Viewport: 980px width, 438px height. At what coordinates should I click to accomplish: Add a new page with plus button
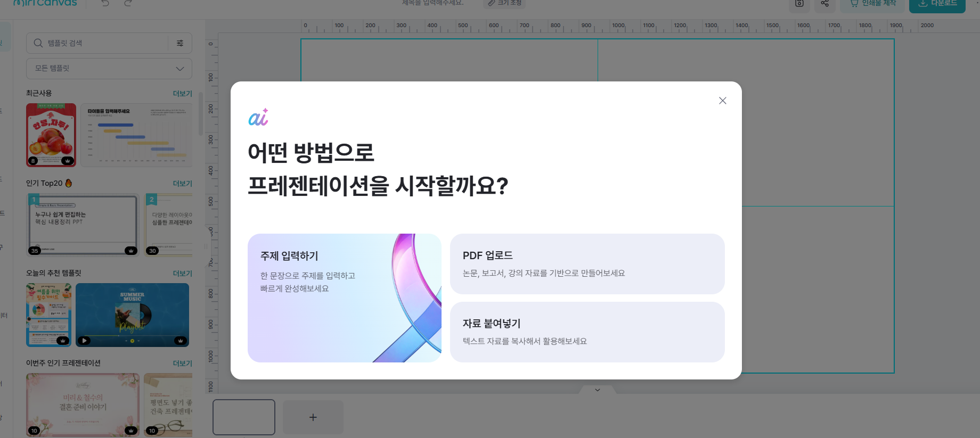(x=313, y=417)
